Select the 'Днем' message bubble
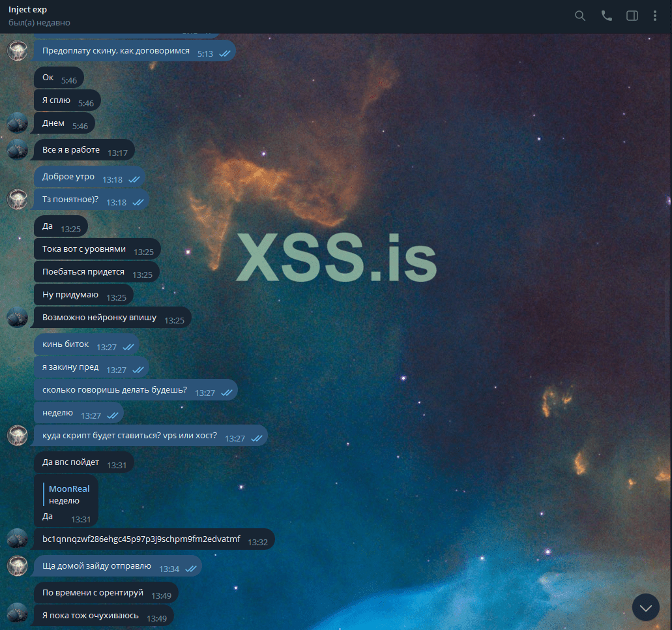The image size is (672, 630). point(63,123)
